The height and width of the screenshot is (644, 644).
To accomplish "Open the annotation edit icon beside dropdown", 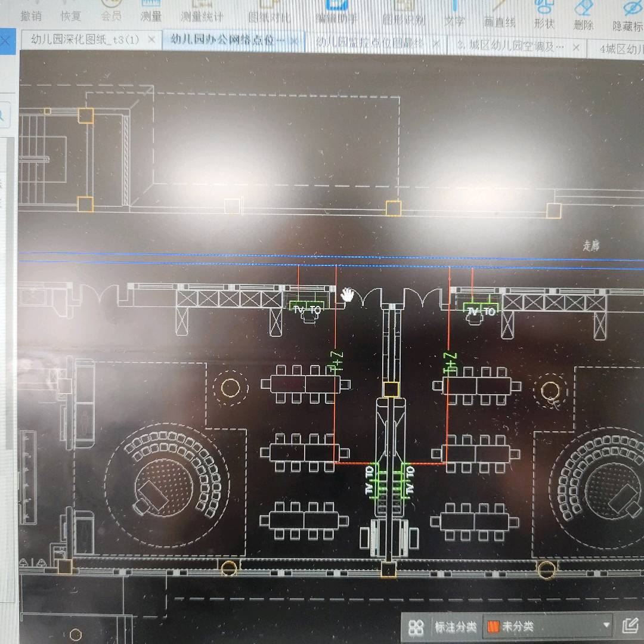I will pyautogui.click(x=630, y=626).
